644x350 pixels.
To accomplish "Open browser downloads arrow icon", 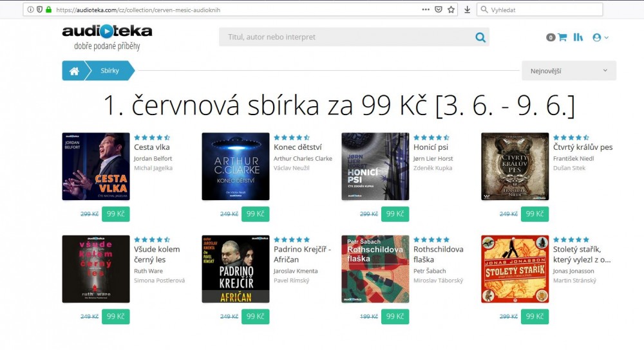I will point(467,10).
